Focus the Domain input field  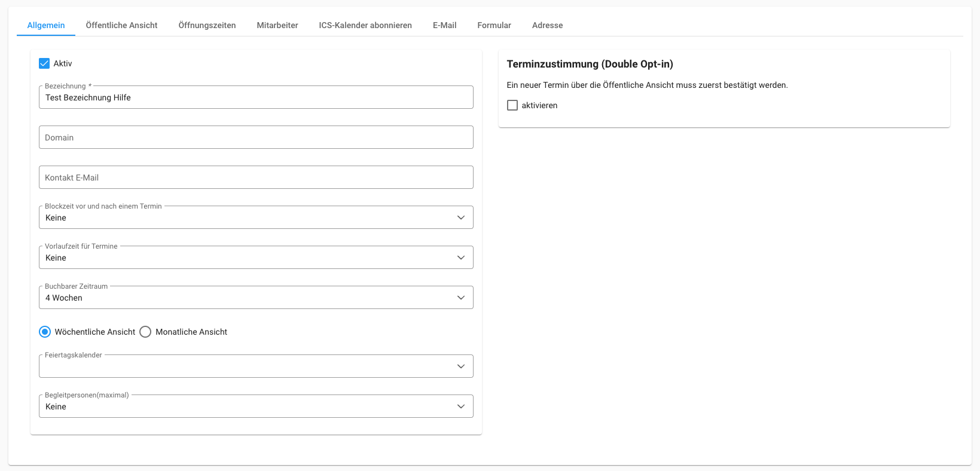pos(256,137)
